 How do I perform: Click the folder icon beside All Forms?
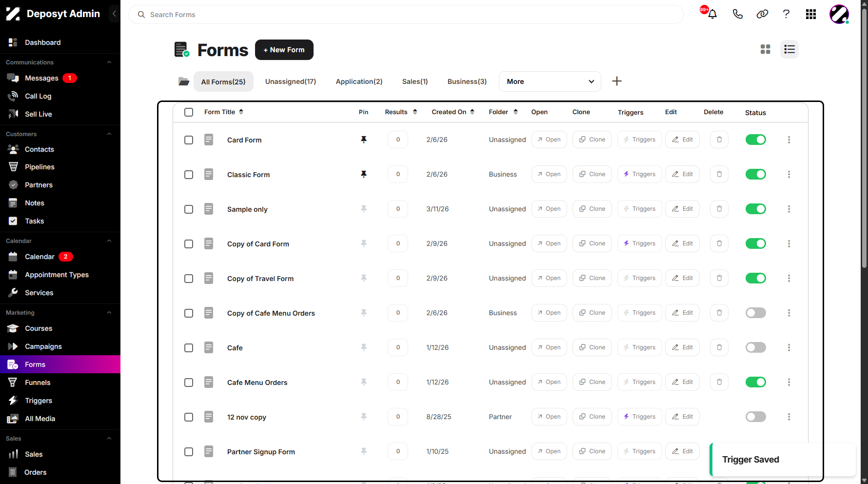pos(184,81)
